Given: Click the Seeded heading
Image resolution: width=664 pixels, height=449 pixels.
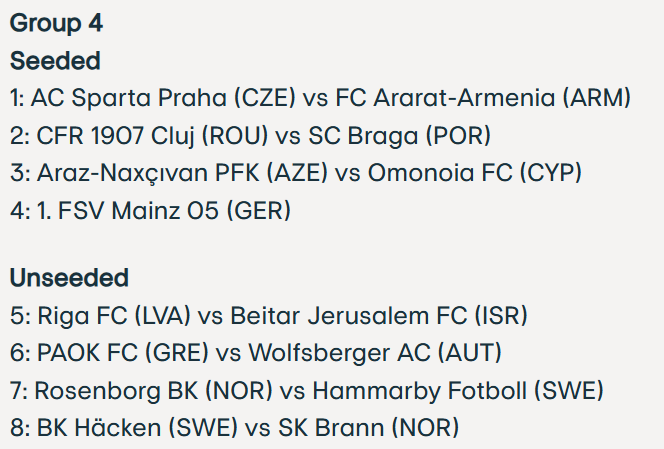Looking at the screenshot, I should (x=55, y=61).
